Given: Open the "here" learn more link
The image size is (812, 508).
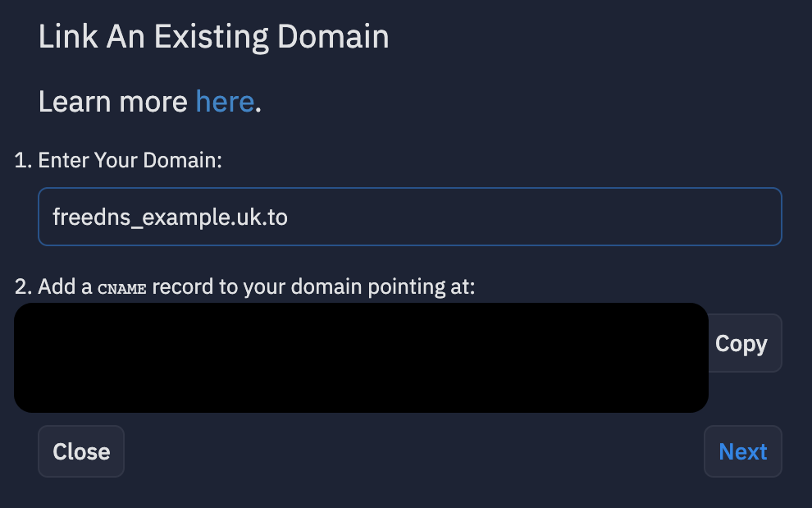Looking at the screenshot, I should click(x=225, y=102).
